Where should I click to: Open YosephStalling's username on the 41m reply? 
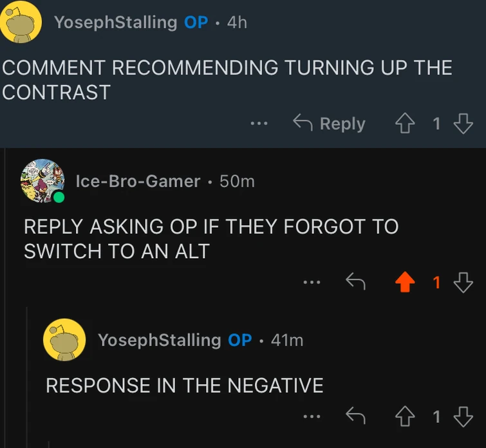pos(159,340)
